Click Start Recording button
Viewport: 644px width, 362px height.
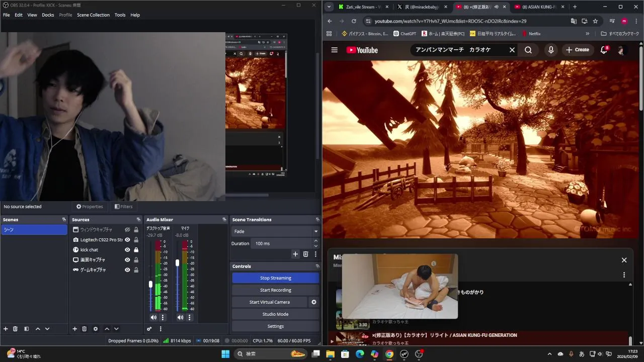[275, 290]
